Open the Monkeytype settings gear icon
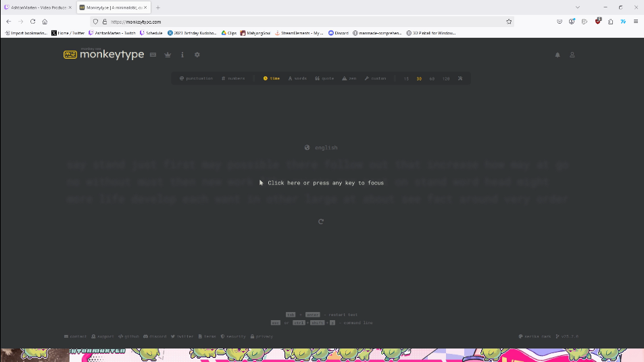Viewport: 644px width, 362px height. tap(197, 55)
